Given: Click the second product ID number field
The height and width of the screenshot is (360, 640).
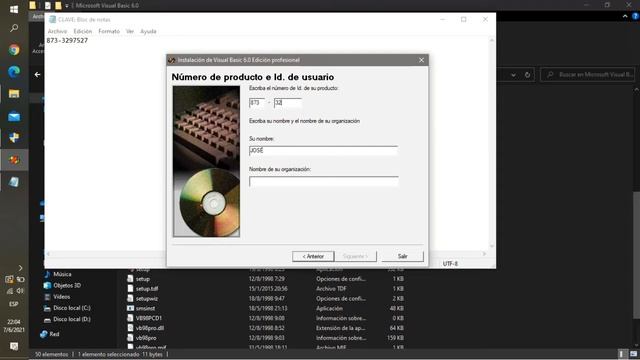Looking at the screenshot, I should tap(288, 102).
